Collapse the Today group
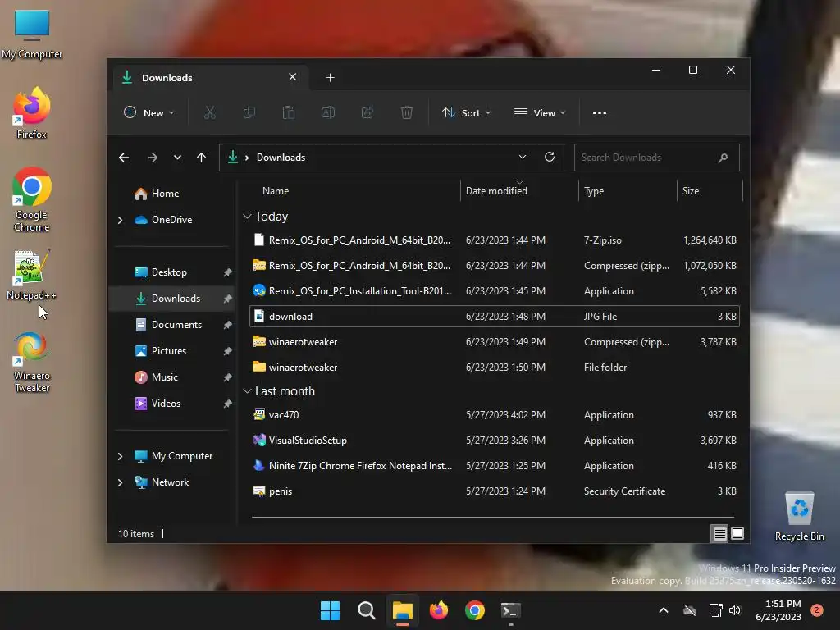 [247, 217]
